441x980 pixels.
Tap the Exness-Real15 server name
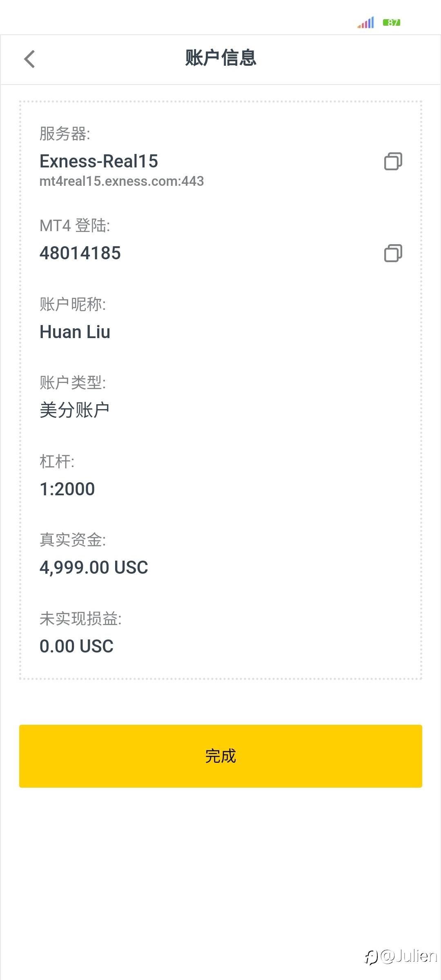(99, 161)
